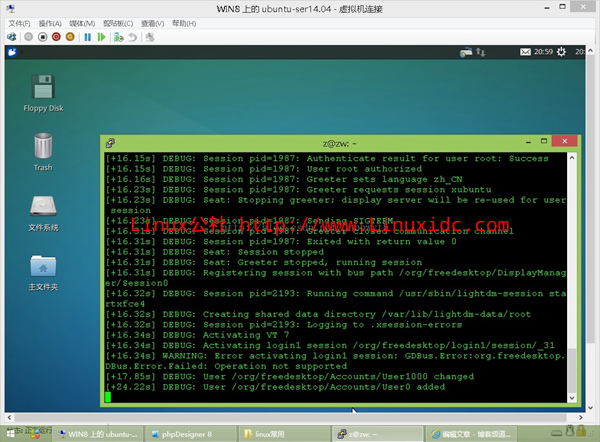Click the terminal scrollbar thumb
This screenshot has width=600, height=442.
[x=572, y=370]
